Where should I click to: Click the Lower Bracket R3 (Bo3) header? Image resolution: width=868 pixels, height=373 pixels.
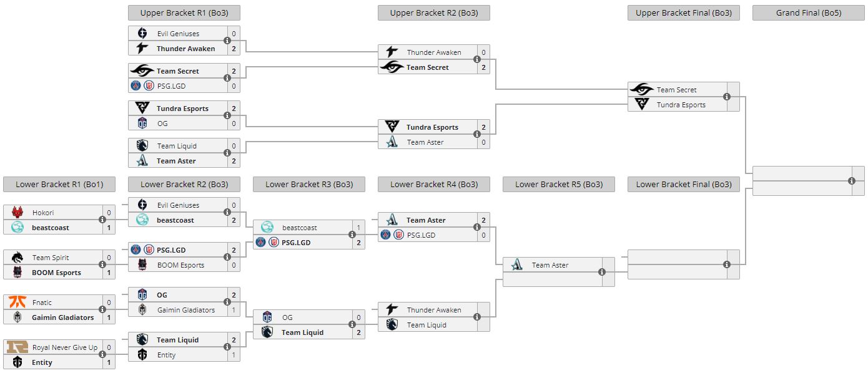[x=308, y=184]
